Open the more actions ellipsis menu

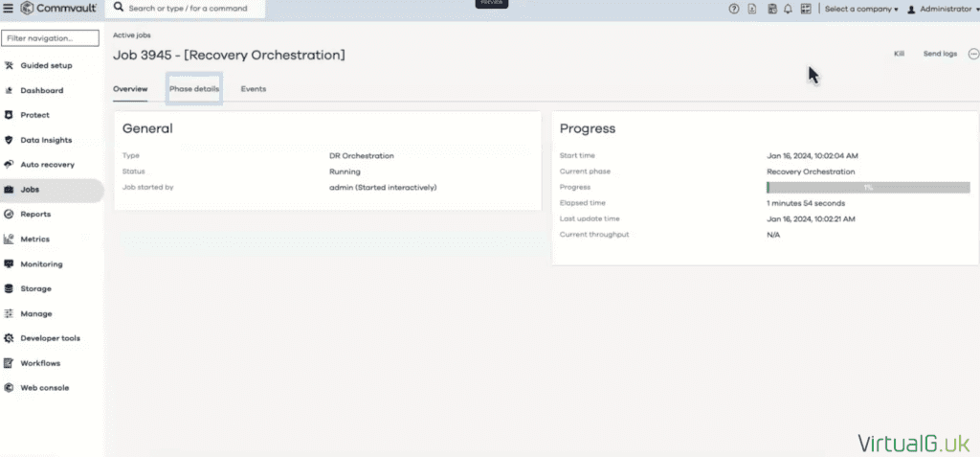(x=973, y=54)
